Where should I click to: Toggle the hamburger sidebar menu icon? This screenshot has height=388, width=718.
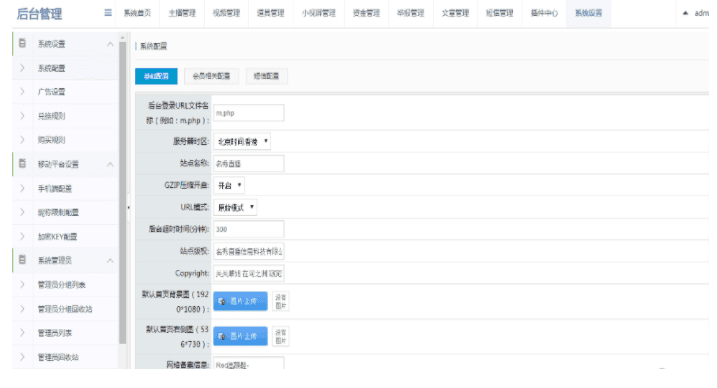click(x=108, y=13)
